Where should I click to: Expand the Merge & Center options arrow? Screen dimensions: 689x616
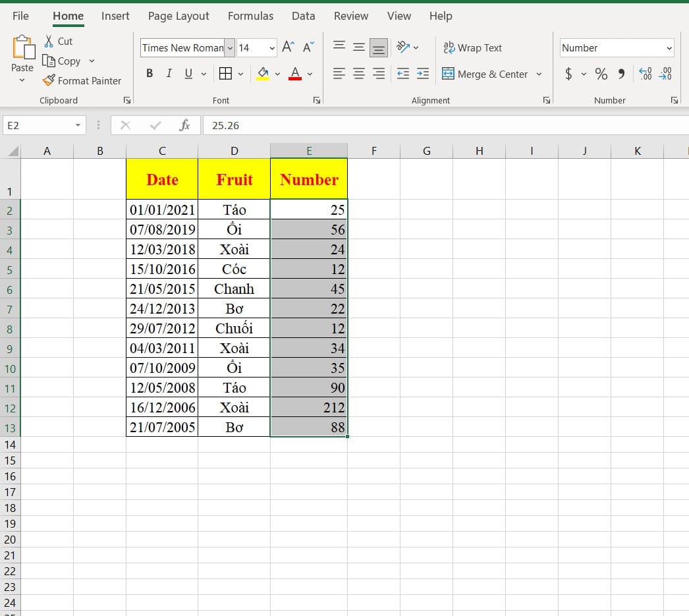pyautogui.click(x=539, y=74)
